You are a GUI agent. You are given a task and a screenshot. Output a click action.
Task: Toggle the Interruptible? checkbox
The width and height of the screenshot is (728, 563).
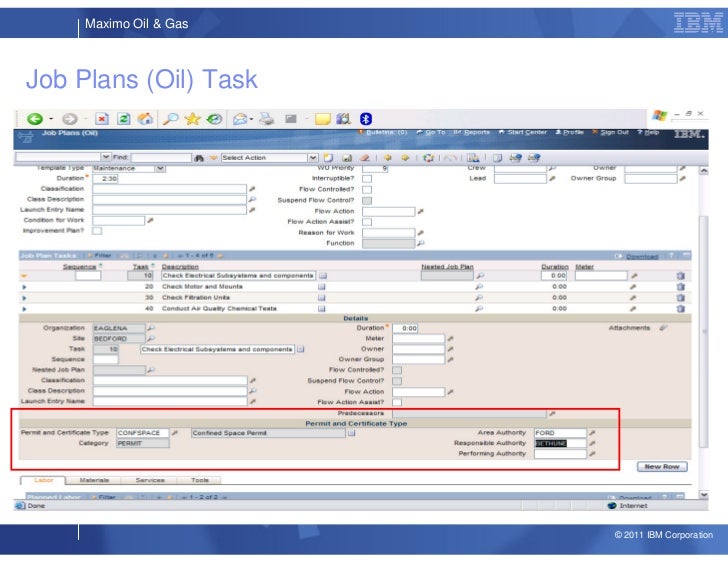pyautogui.click(x=367, y=179)
